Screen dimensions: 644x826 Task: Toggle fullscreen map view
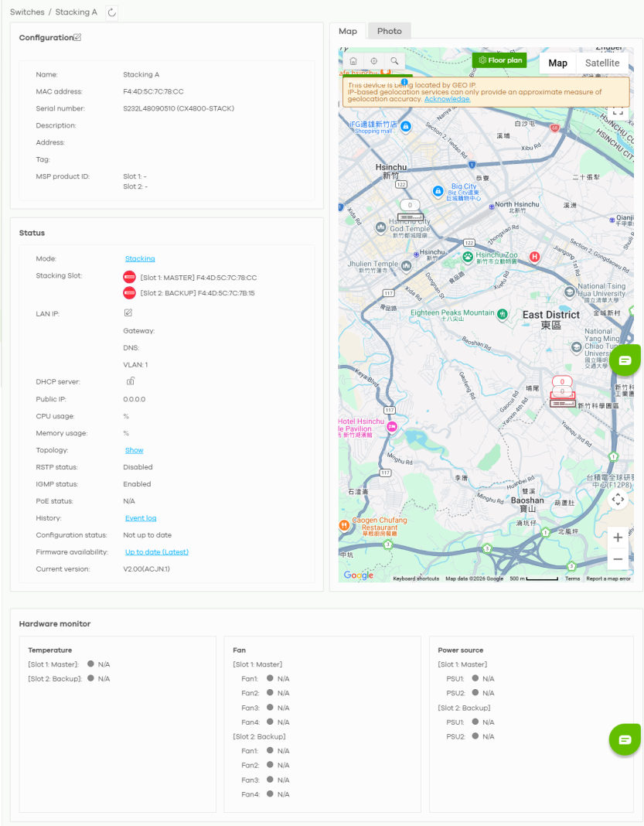(x=618, y=111)
